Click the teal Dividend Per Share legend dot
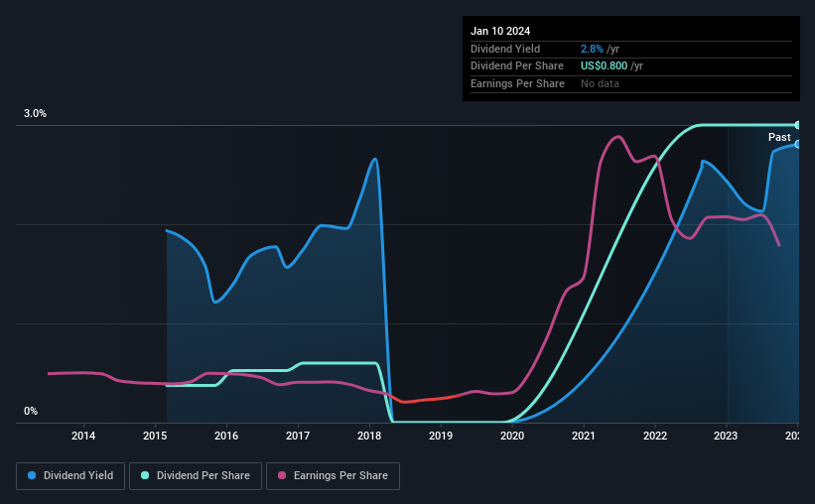The height and width of the screenshot is (504, 815). [x=145, y=475]
